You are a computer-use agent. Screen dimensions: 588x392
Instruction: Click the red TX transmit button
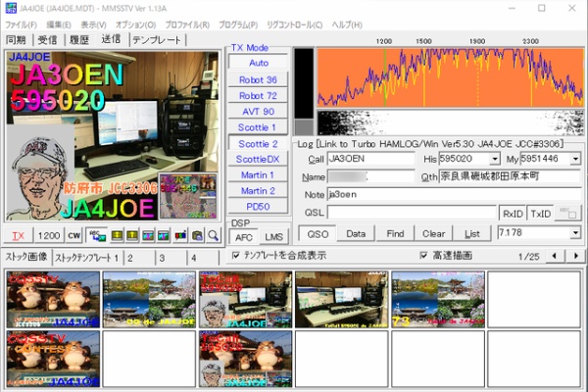[x=19, y=235]
